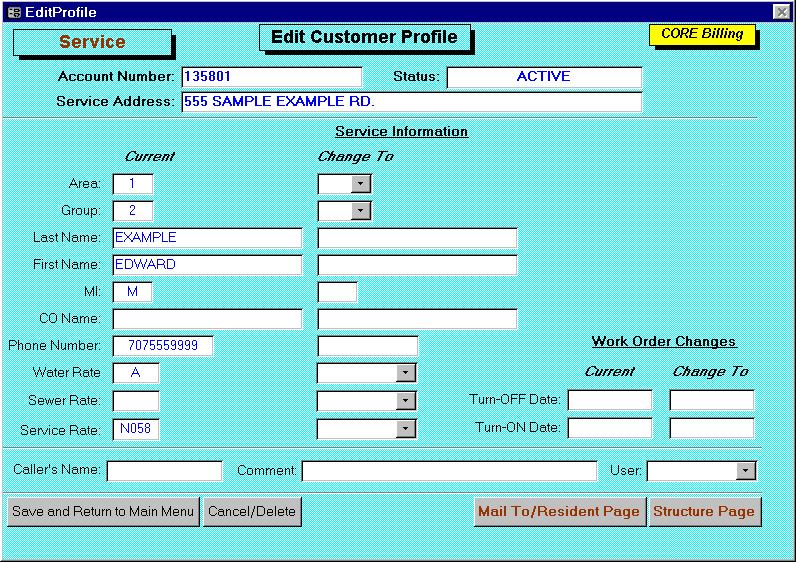Click the Change To Last Name field
This screenshot has width=796, height=563.
pyautogui.click(x=417, y=238)
